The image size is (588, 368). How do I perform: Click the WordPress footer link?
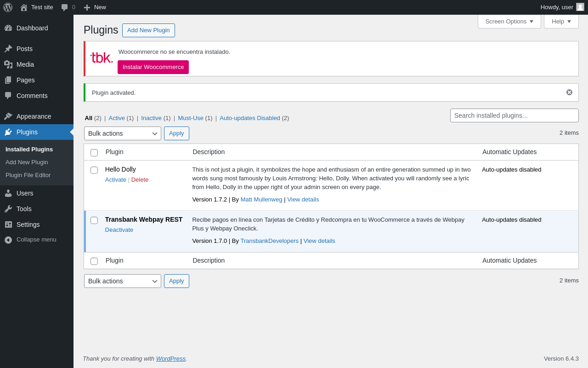[171, 359]
